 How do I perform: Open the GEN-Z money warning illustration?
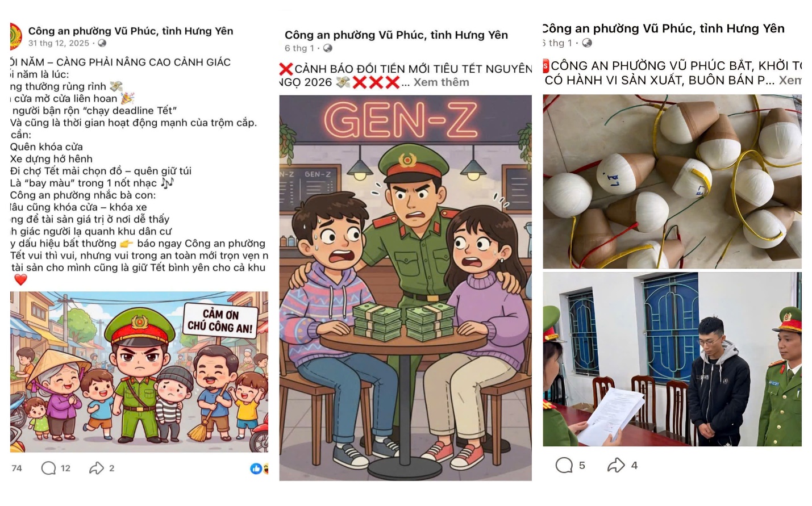pos(405,287)
